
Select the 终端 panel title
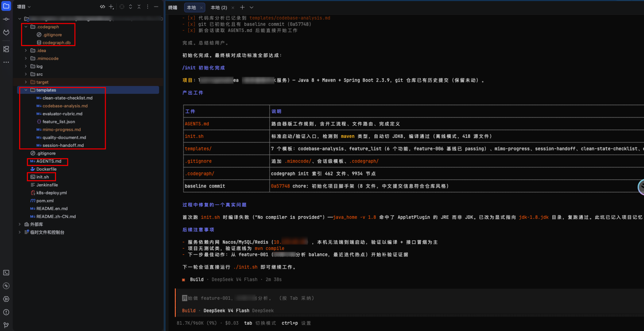click(x=173, y=7)
